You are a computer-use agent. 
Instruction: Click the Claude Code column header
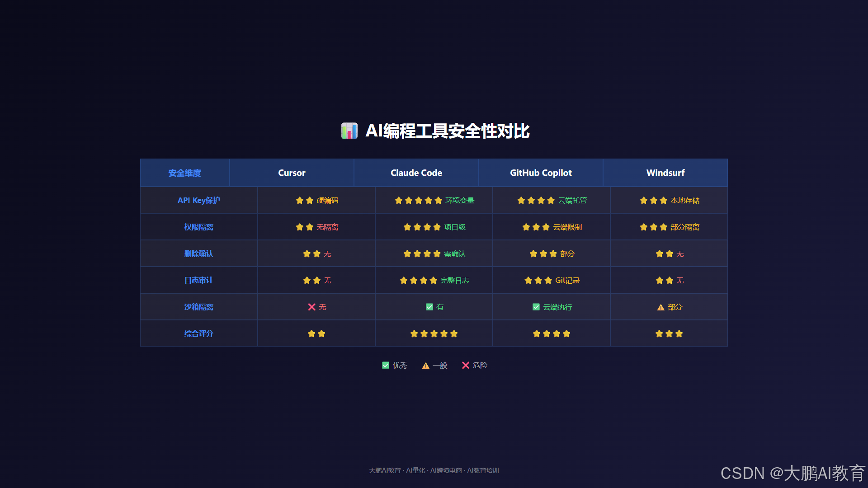pyautogui.click(x=416, y=173)
